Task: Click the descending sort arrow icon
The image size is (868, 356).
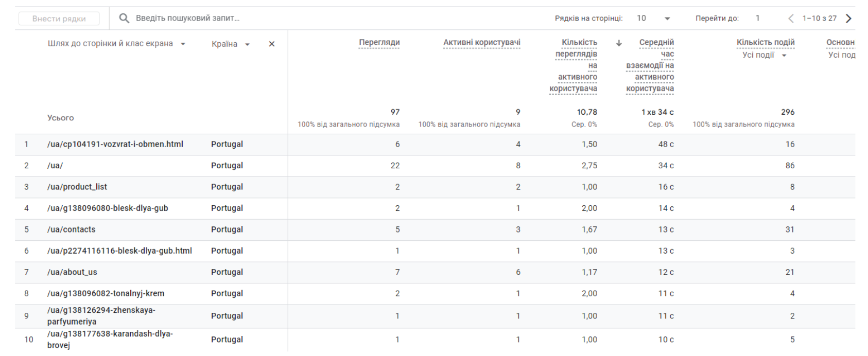Action: point(619,43)
